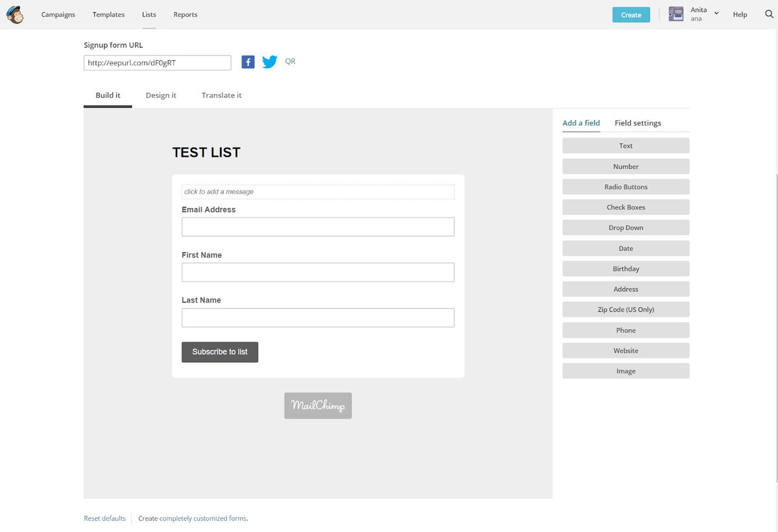Share signup form on Twitter
This screenshot has width=778, height=532.
[x=270, y=62]
